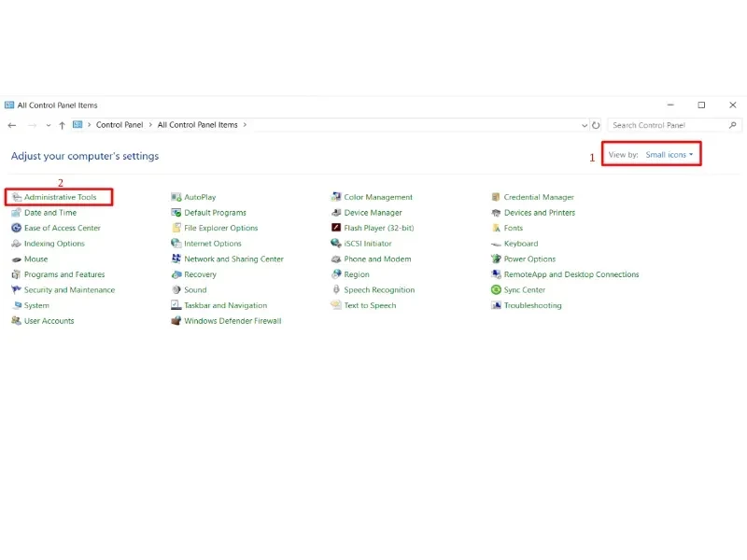Screen dimensions: 747x560
Task: Open the Color Management icon
Action: click(x=336, y=197)
